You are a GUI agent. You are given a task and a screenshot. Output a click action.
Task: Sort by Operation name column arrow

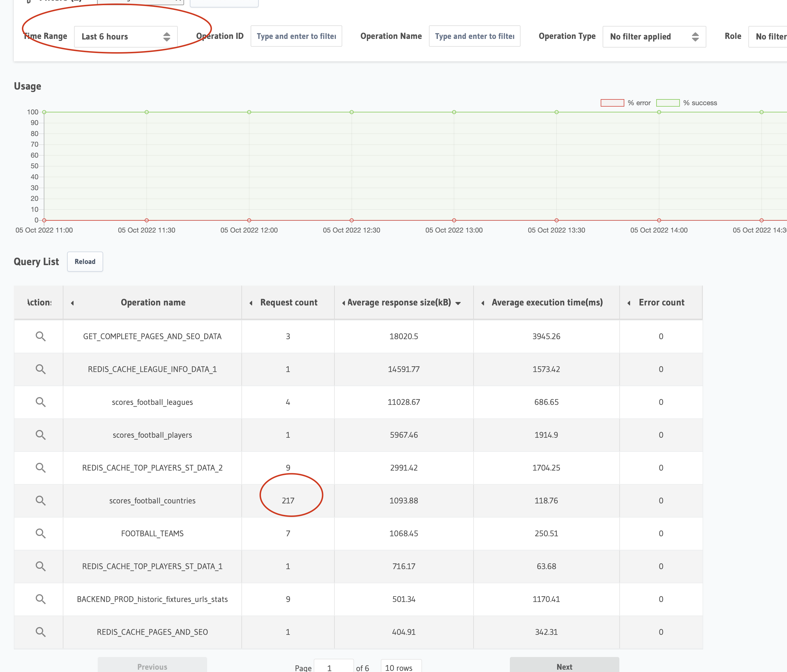(72, 303)
